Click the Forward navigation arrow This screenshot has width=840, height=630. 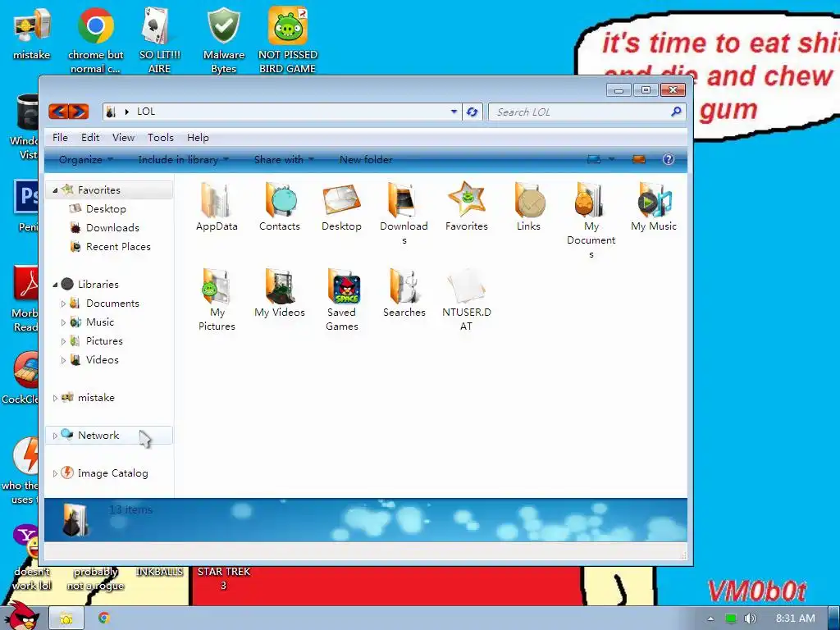click(x=79, y=112)
